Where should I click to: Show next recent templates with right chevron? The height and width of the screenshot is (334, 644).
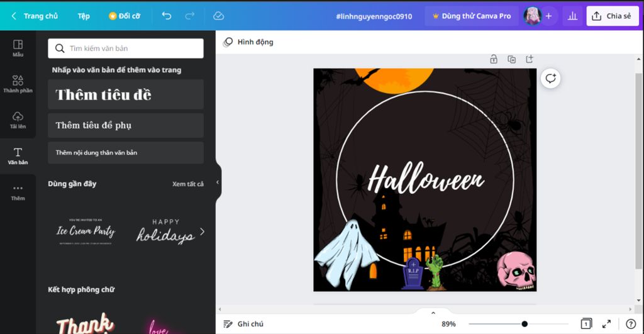(202, 231)
